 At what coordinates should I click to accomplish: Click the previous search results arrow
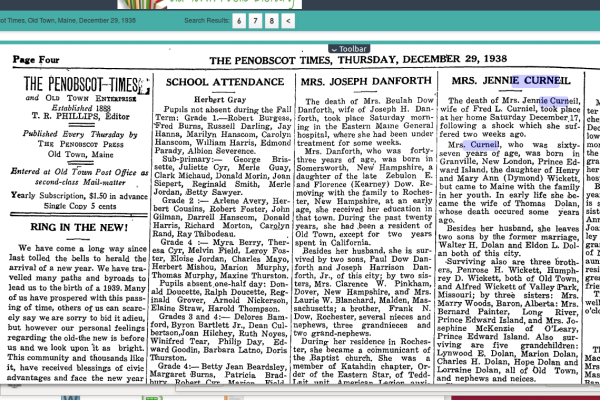[288, 20]
